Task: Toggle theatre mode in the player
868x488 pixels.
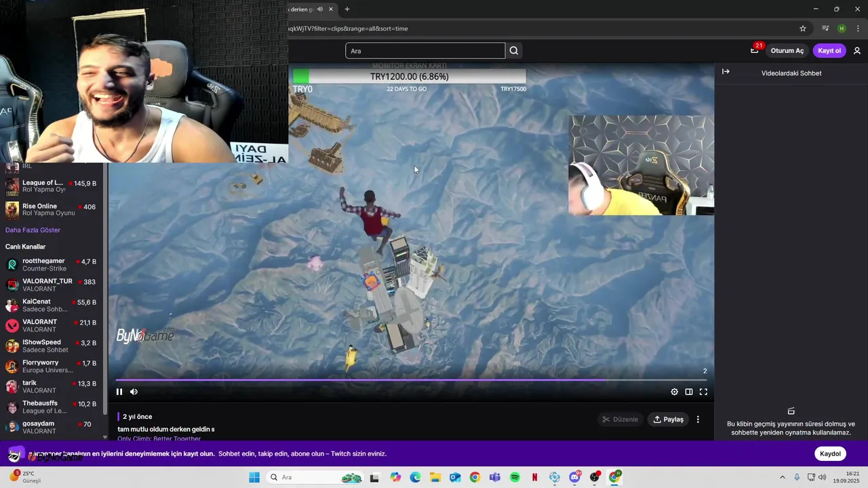Action: tap(689, 392)
